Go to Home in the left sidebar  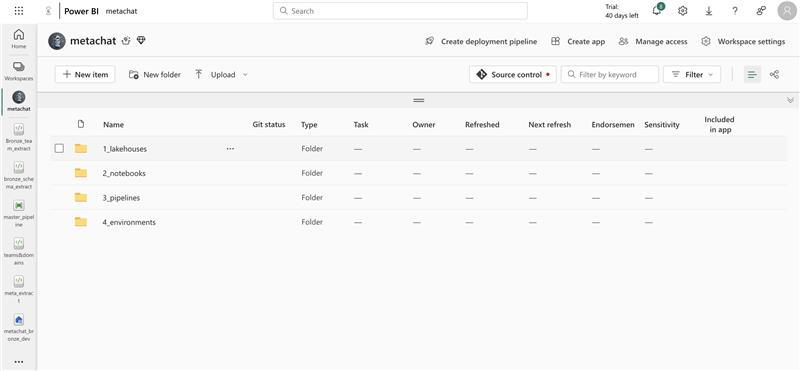coord(19,39)
